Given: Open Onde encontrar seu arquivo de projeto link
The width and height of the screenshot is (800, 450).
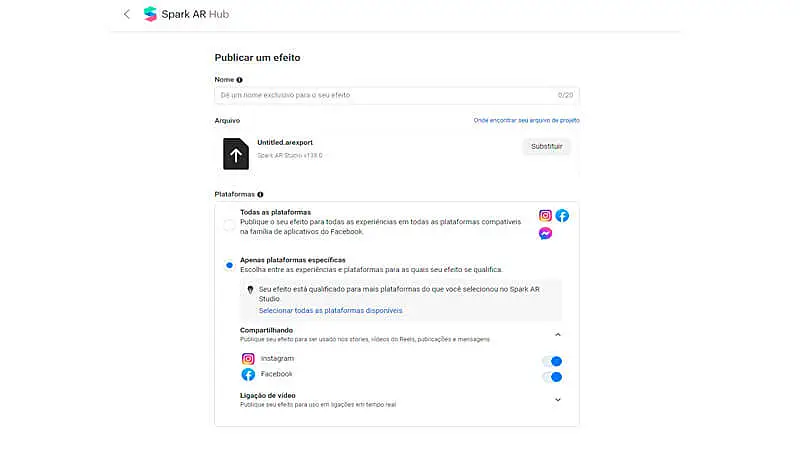Looking at the screenshot, I should tap(527, 120).
